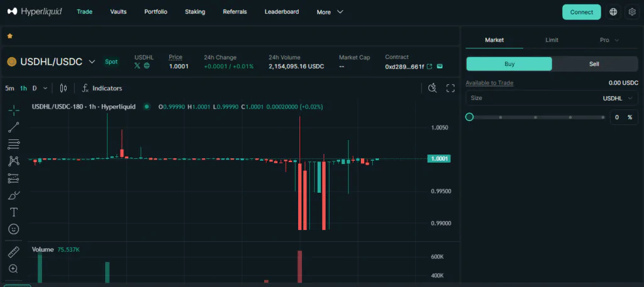Select the crosshair cursor tool
The width and height of the screenshot is (644, 287).
(x=13, y=111)
